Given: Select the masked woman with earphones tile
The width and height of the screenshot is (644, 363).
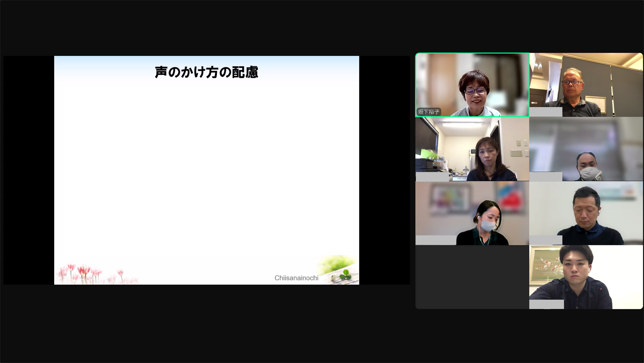Looking at the screenshot, I should [472, 213].
